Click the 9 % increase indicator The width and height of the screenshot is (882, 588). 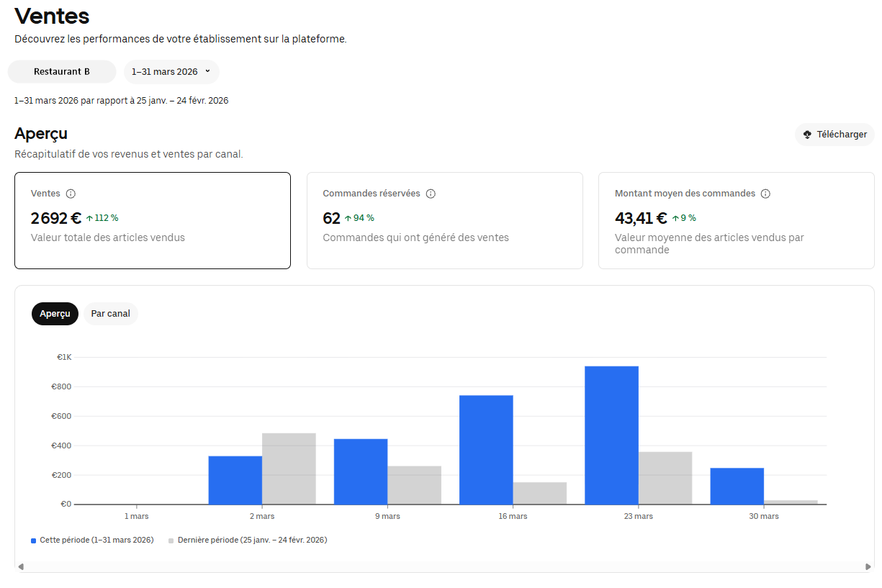tap(684, 218)
